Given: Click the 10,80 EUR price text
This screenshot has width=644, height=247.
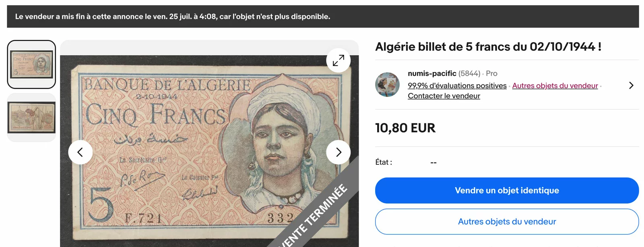Looking at the screenshot, I should [x=405, y=128].
